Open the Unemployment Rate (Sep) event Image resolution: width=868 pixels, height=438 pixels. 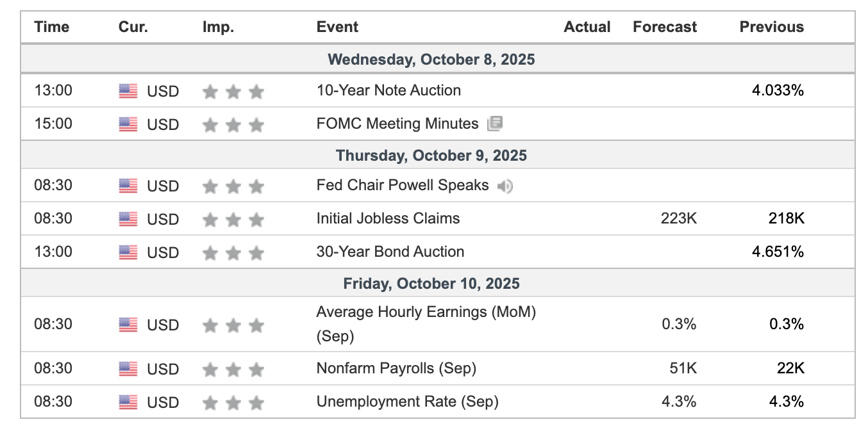click(x=407, y=401)
